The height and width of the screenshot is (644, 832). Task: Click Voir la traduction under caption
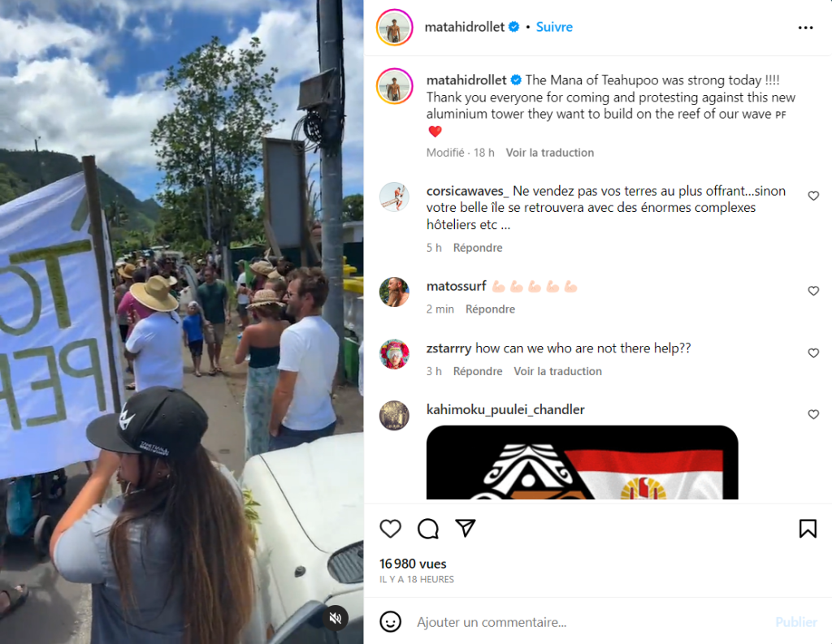(x=550, y=153)
